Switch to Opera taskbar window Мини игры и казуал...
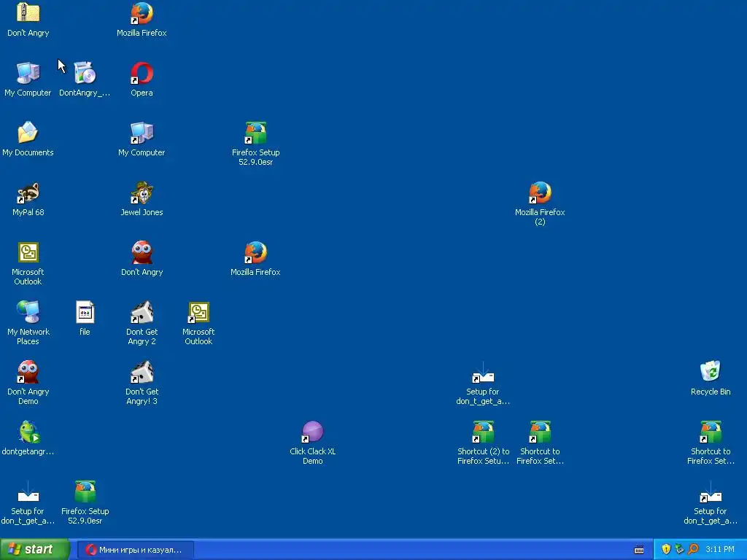This screenshot has height=560, width=747. [135, 550]
